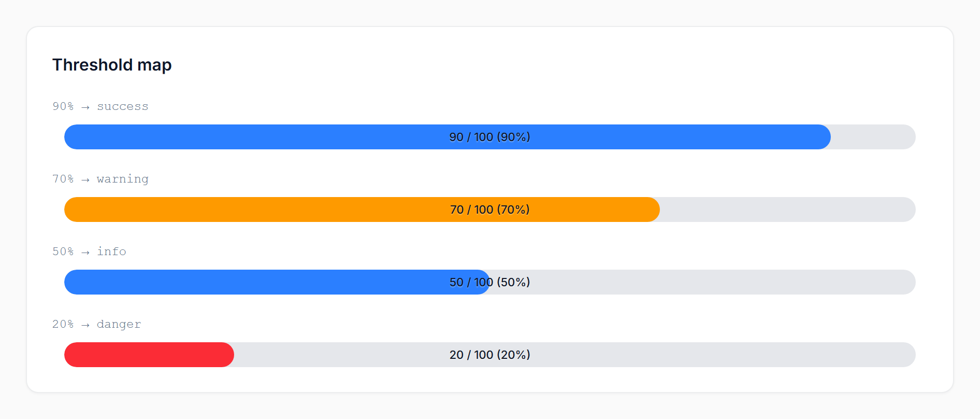The width and height of the screenshot is (980, 419).
Task: Click the arrow in the danger label
Action: click(85, 325)
